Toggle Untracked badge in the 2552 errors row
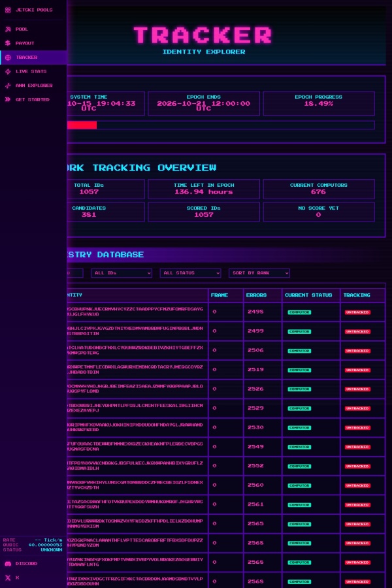Viewport: 392px width, 588px height. coord(357,466)
